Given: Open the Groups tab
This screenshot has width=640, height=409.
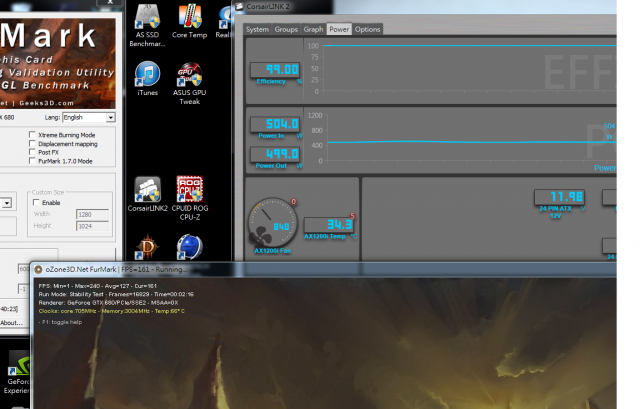Looking at the screenshot, I should tap(286, 29).
